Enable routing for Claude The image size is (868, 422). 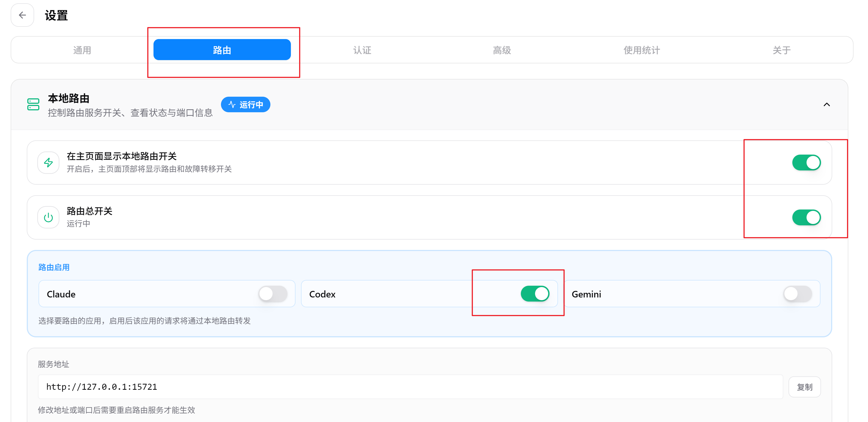pyautogui.click(x=273, y=294)
